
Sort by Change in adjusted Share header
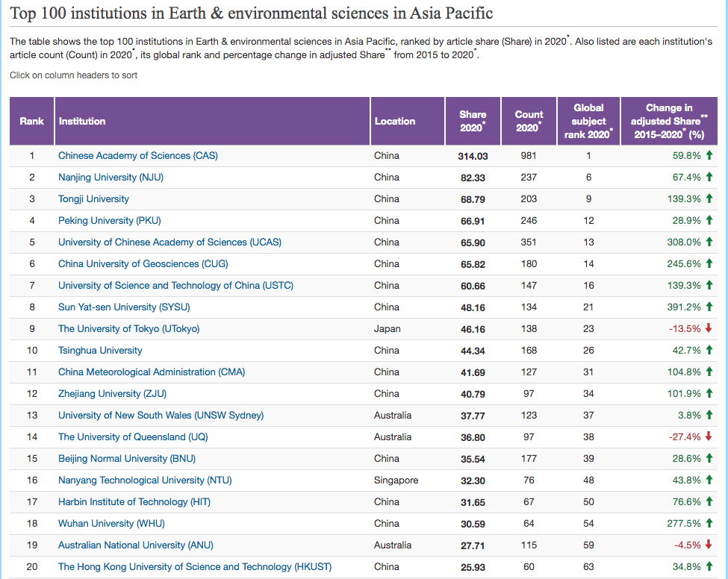[x=669, y=121]
